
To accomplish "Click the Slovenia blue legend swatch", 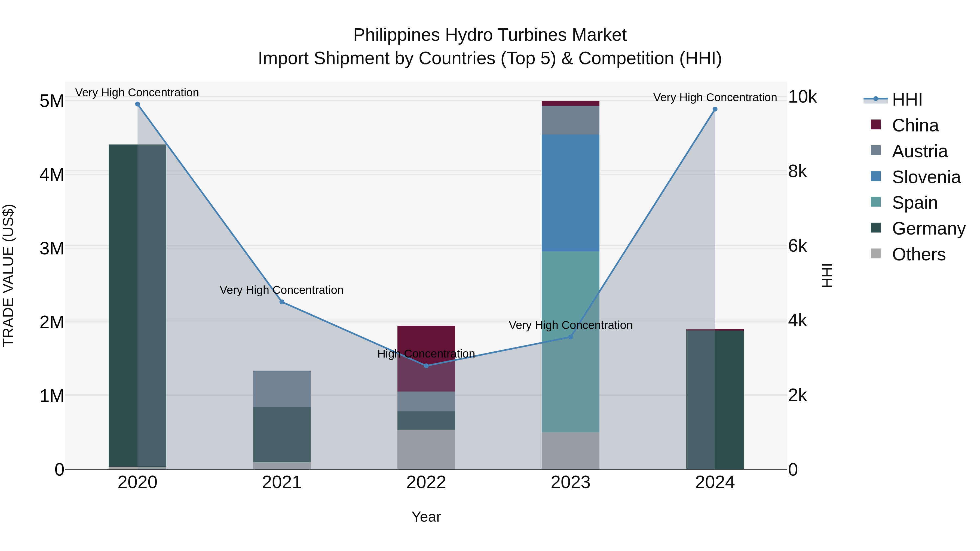I will tap(876, 176).
